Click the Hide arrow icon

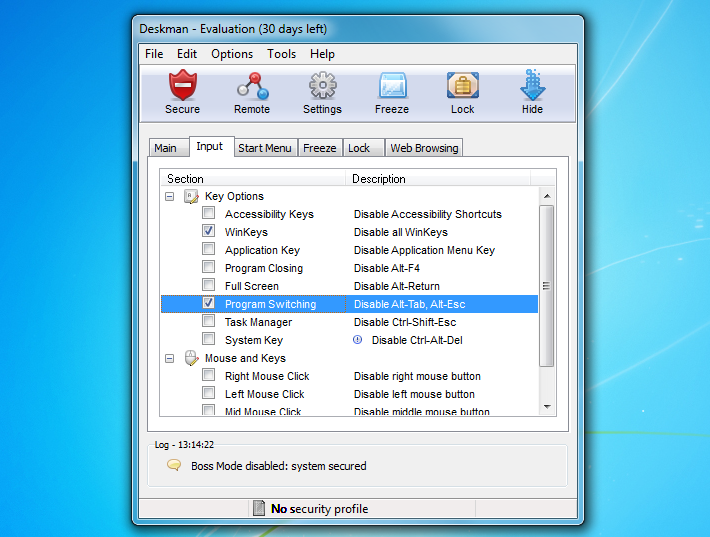pyautogui.click(x=532, y=85)
